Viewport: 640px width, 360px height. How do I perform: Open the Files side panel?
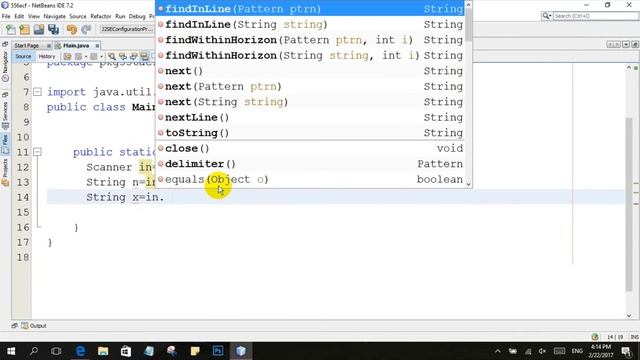5,144
